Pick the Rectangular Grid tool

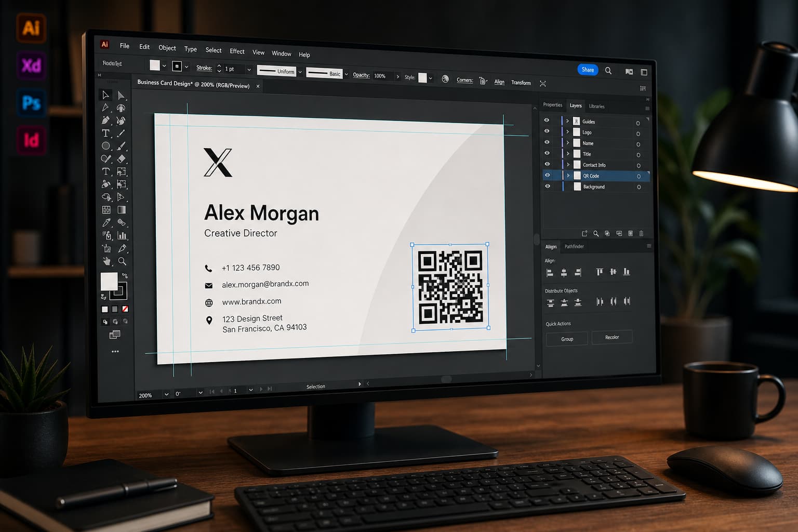point(106,210)
